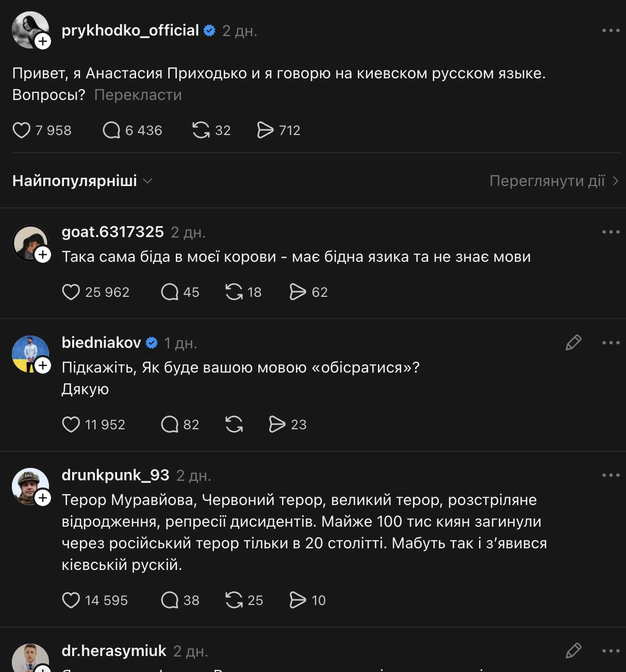Click the Перекласти translation link
This screenshot has height=672, width=626.
137,95
